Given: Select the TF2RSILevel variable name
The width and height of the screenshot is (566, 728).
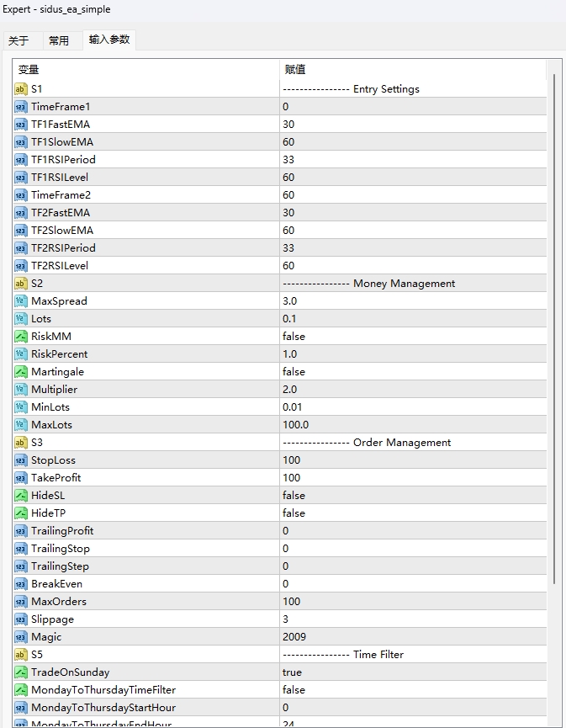Looking at the screenshot, I should pyautogui.click(x=60, y=266).
